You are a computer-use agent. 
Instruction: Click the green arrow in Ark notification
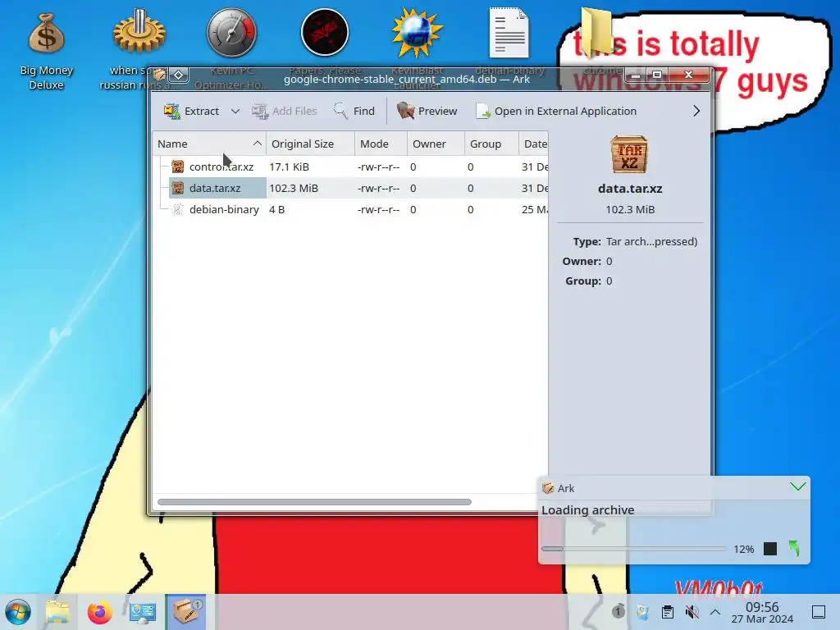pos(794,549)
